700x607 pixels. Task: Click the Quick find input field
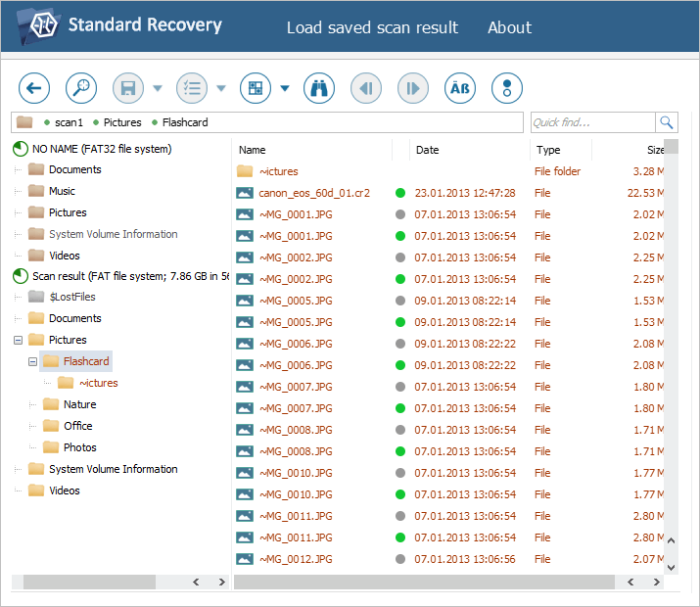pos(592,122)
